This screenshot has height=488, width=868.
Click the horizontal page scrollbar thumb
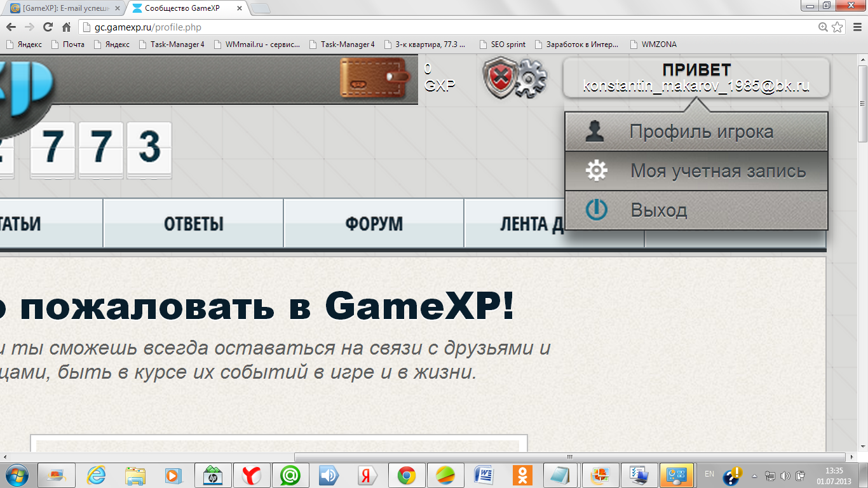point(570,457)
